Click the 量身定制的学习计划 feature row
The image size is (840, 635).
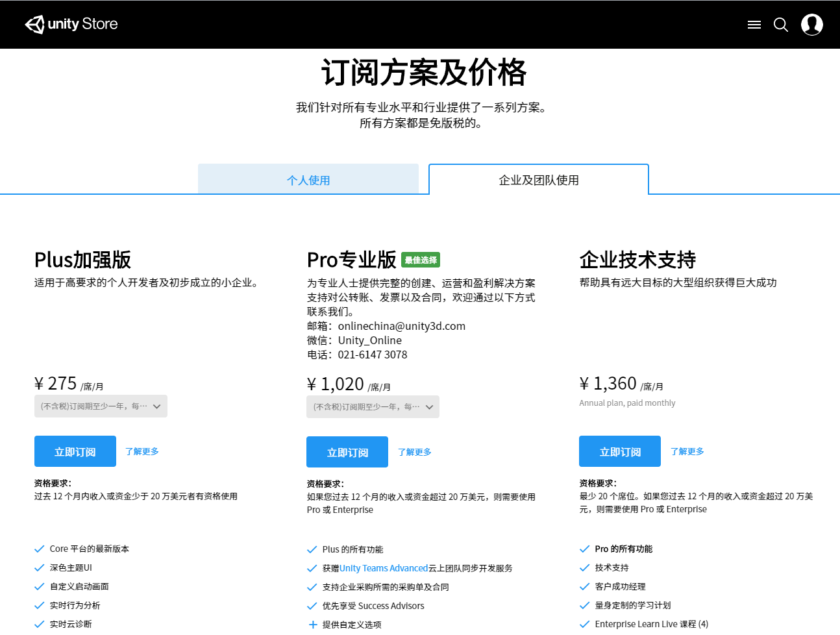[x=625, y=606]
